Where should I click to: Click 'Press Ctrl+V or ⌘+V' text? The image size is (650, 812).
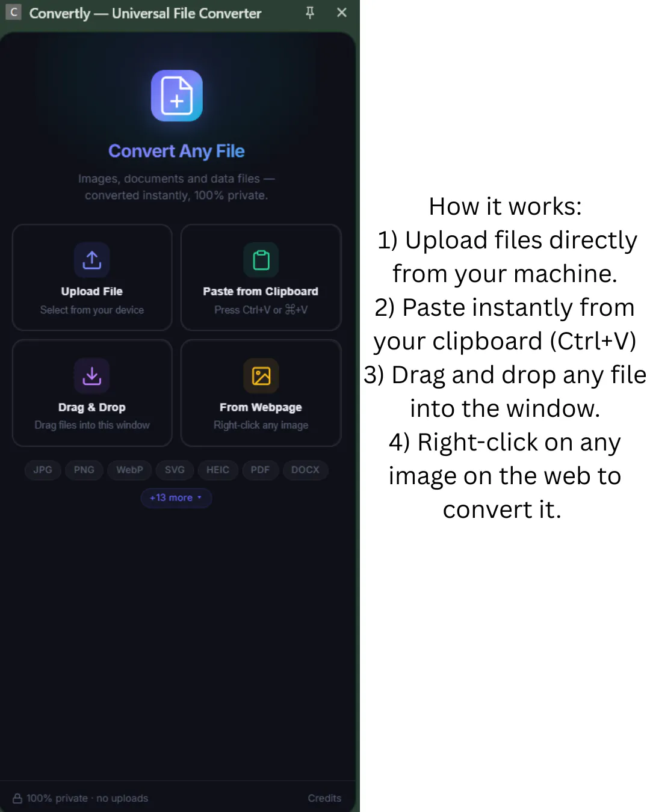(261, 310)
